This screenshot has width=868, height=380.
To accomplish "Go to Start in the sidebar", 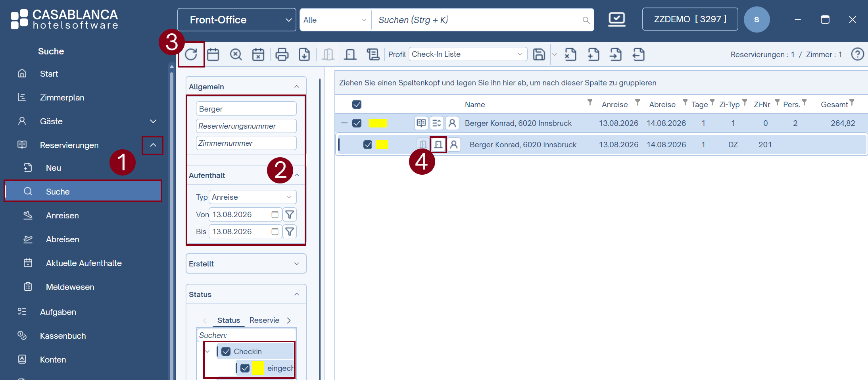I will coord(49,74).
